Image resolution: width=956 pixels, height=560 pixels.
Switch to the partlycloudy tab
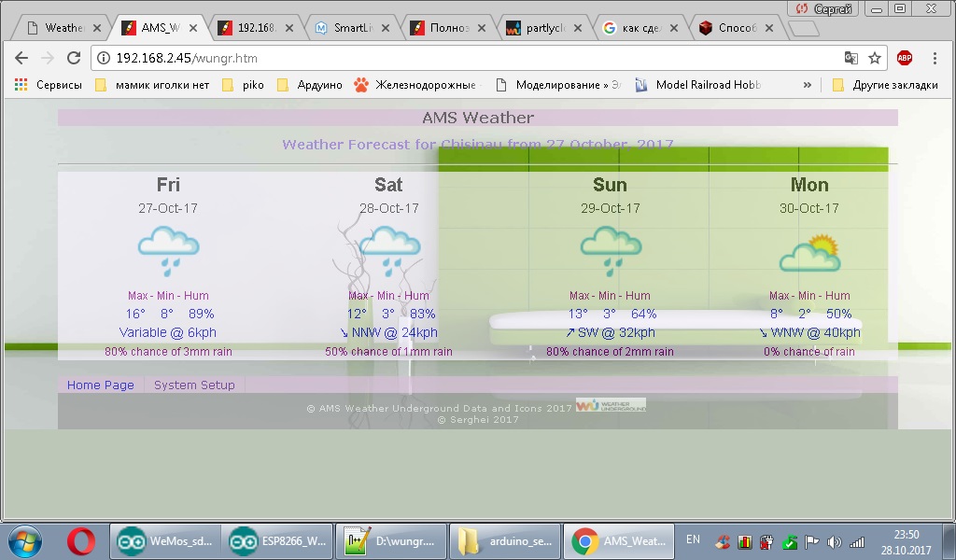[541, 27]
